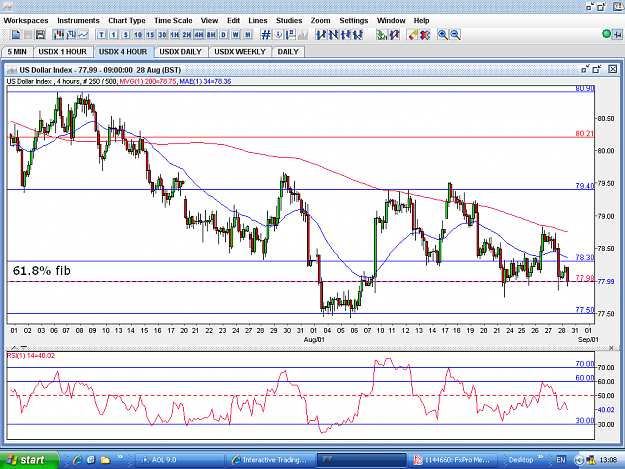Select the first trend line drawing tool
Viewport: 625px width, 469px height.
[321, 35]
